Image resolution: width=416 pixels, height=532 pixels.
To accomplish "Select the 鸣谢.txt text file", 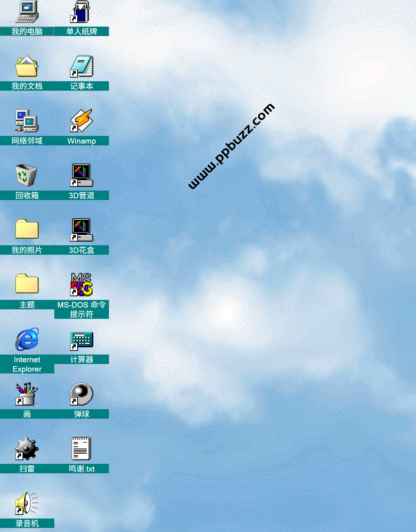I will coord(82,449).
